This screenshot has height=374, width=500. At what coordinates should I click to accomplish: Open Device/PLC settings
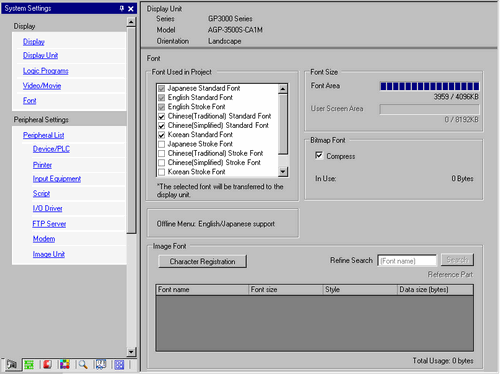click(51, 149)
